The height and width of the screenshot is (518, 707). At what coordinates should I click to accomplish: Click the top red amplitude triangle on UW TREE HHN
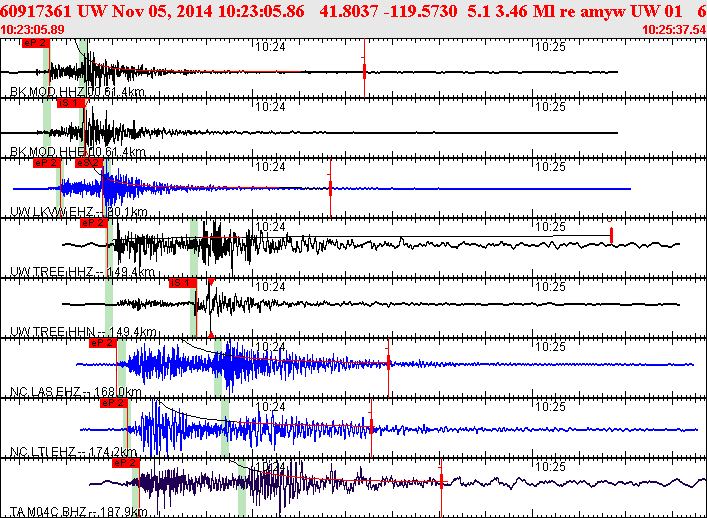pyautogui.click(x=211, y=282)
